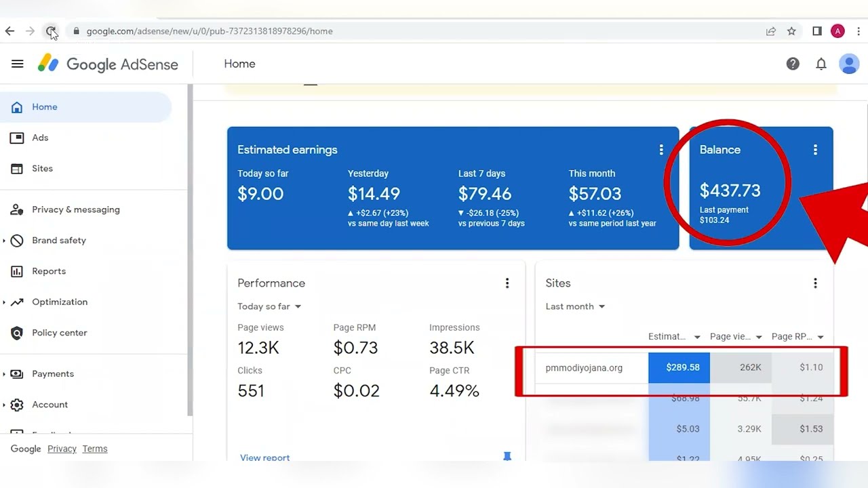Click the $0.73 page RPM value
The width and height of the screenshot is (868, 488).
[x=355, y=348]
